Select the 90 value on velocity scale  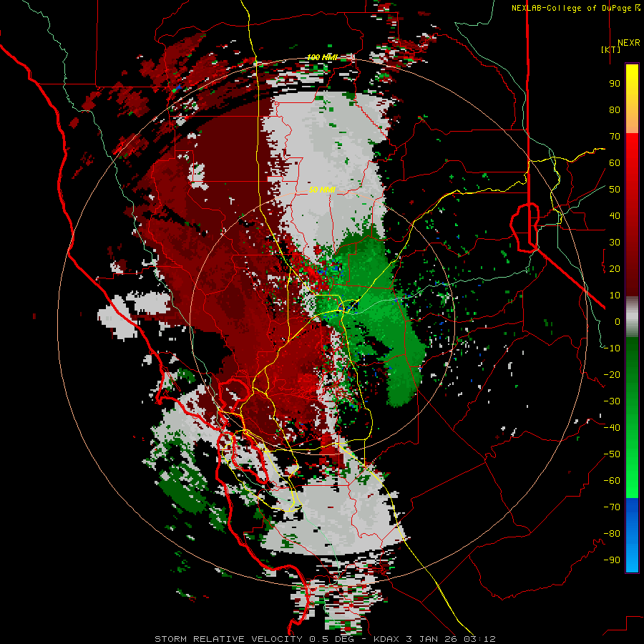615,84
